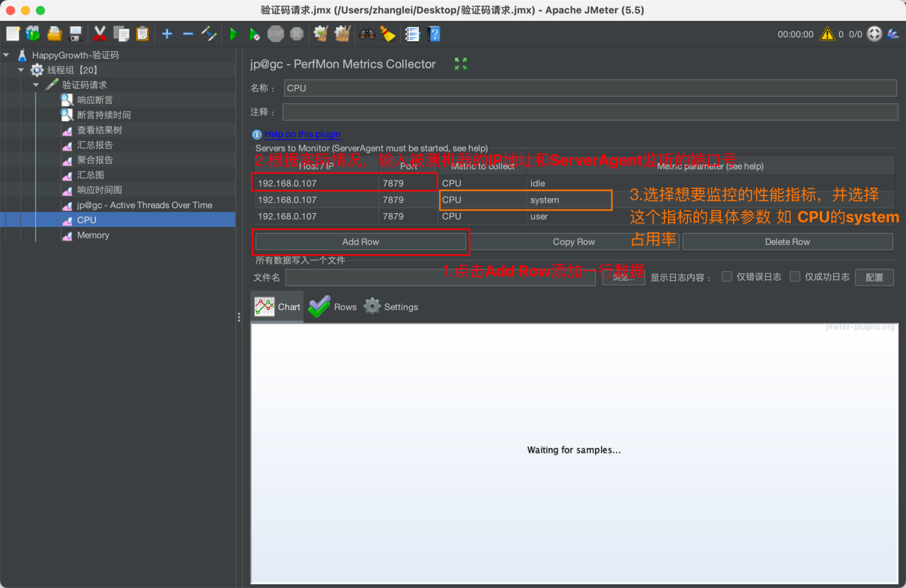Image resolution: width=906 pixels, height=588 pixels.
Task: Click the Toggle enable/disable icon
Action: tap(209, 34)
